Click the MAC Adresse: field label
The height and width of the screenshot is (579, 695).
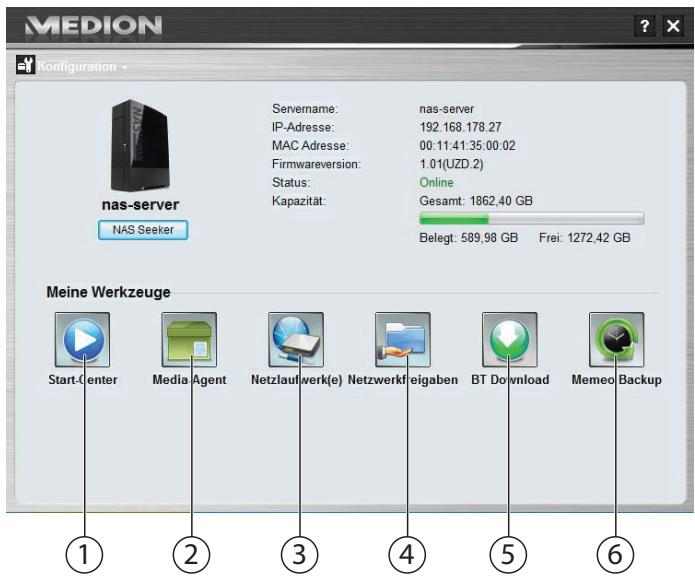click(311, 146)
